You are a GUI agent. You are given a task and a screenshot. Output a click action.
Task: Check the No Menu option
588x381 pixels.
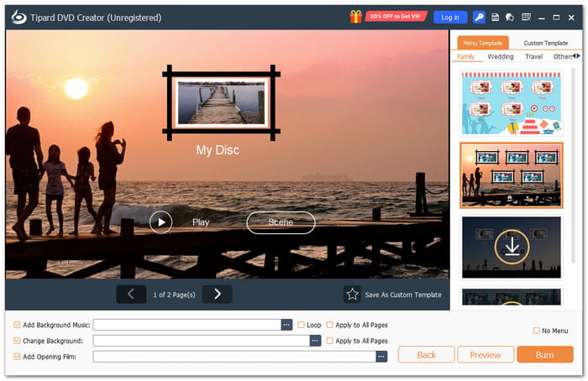(x=537, y=331)
